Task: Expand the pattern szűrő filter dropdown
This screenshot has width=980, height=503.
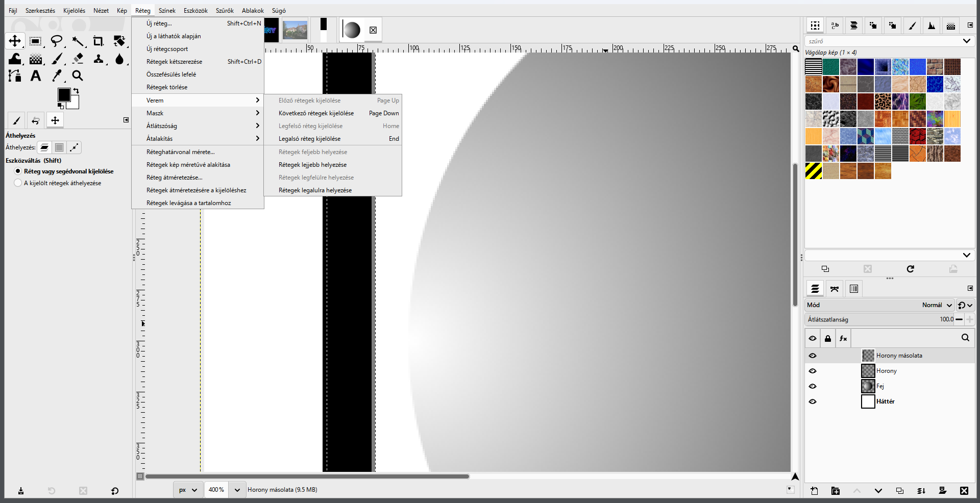Action: click(x=966, y=41)
